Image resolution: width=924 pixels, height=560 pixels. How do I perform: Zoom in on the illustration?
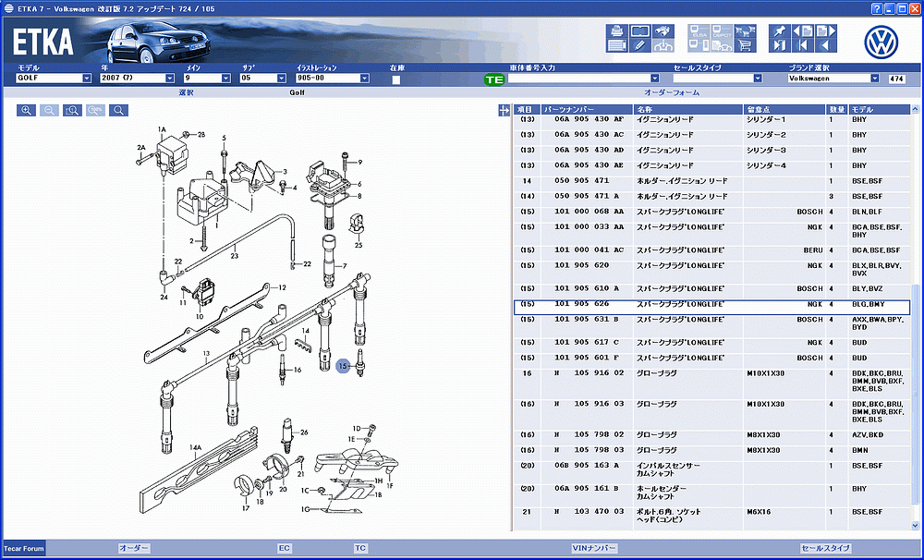coord(27,110)
